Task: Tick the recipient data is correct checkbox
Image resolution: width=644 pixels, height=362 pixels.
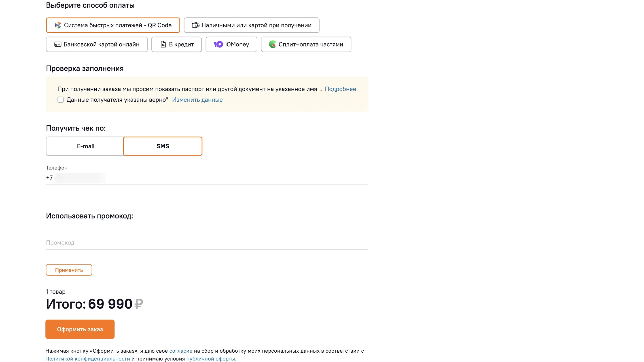Action: pos(61,100)
